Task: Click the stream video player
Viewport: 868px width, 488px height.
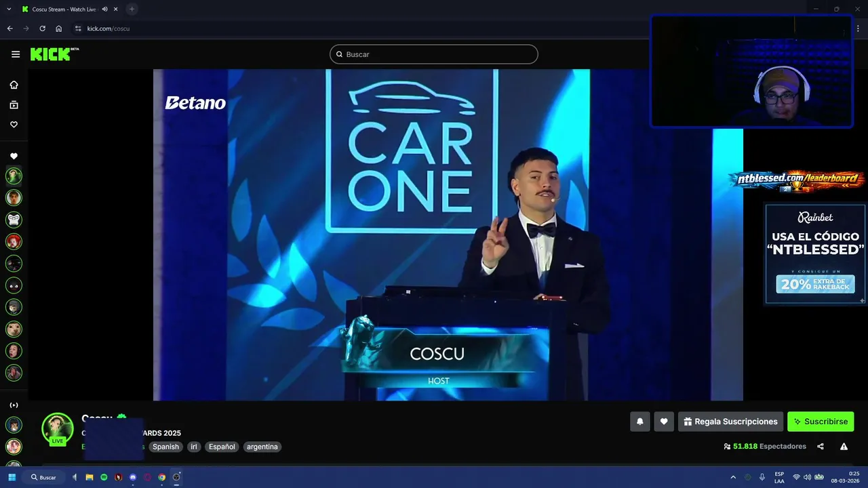Action: pos(448,235)
